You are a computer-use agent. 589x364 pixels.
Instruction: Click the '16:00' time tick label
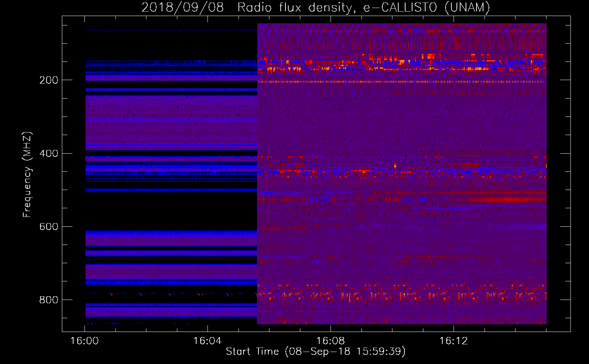tap(84, 341)
